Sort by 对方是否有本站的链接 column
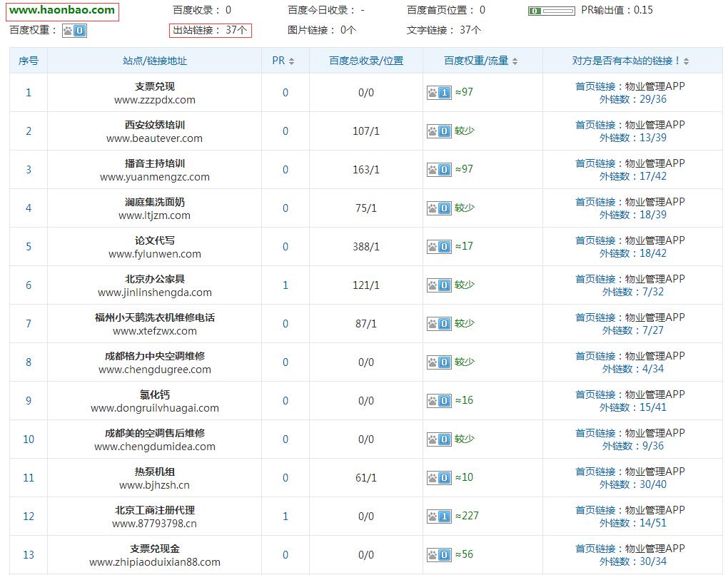This screenshot has width=728, height=575. point(632,61)
